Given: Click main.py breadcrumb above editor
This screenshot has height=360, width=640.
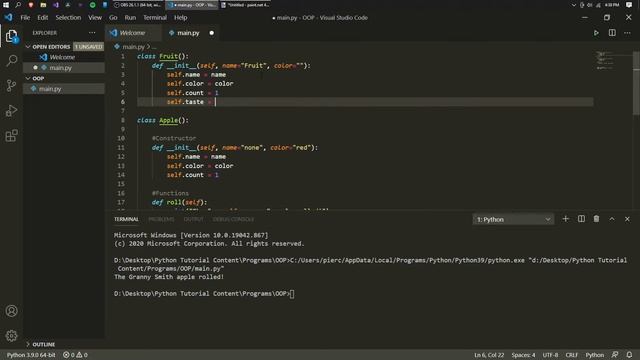Looking at the screenshot, I should click(133, 47).
